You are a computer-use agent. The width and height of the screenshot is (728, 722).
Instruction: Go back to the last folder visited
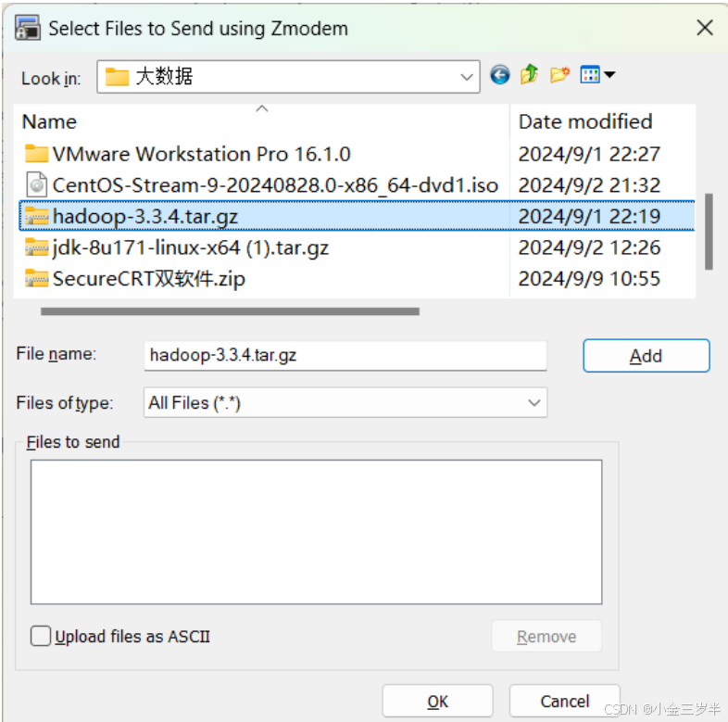(499, 75)
